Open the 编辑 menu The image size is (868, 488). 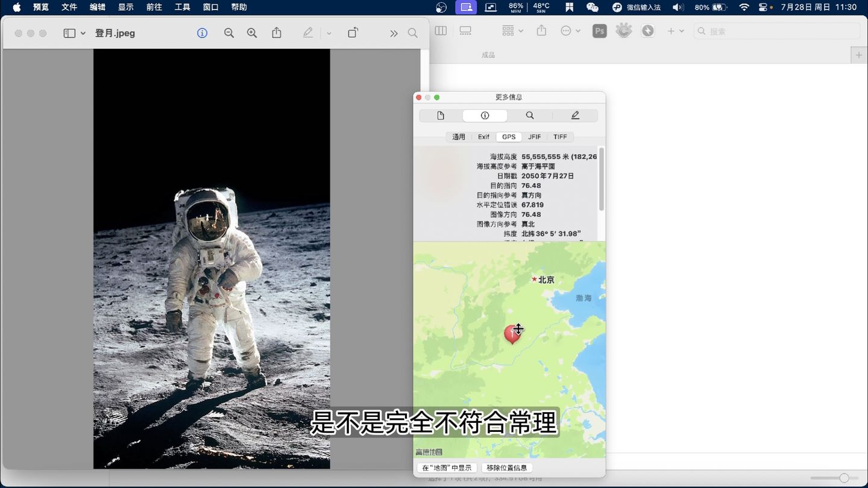pyautogui.click(x=98, y=7)
